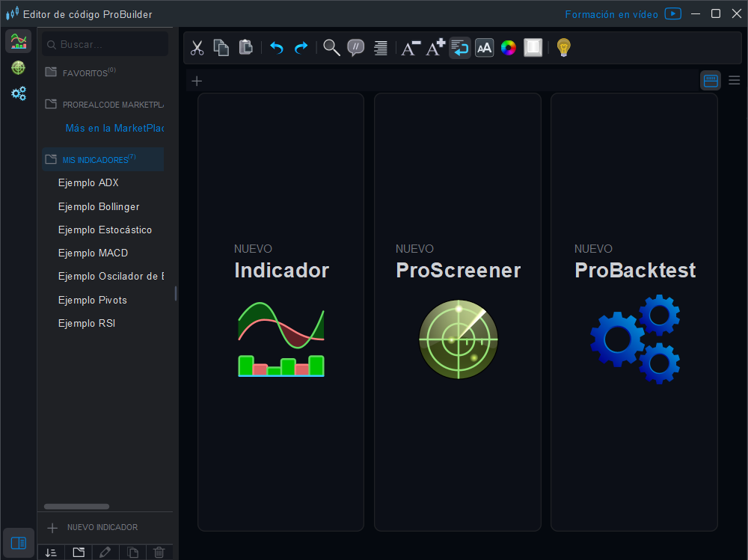Create a new Indicador card
The width and height of the screenshot is (748, 560).
281,312
